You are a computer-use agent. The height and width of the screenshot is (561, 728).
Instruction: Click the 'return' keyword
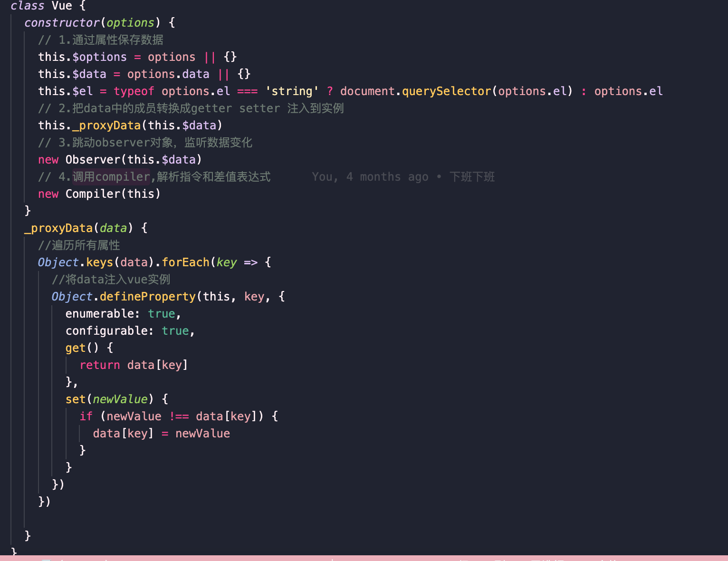[x=100, y=365]
